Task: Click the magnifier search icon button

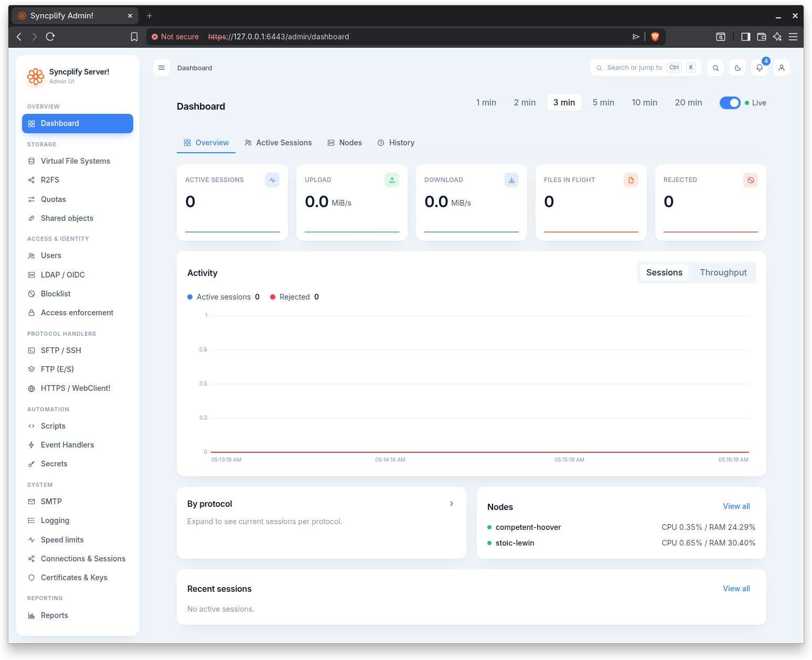Action: click(715, 68)
